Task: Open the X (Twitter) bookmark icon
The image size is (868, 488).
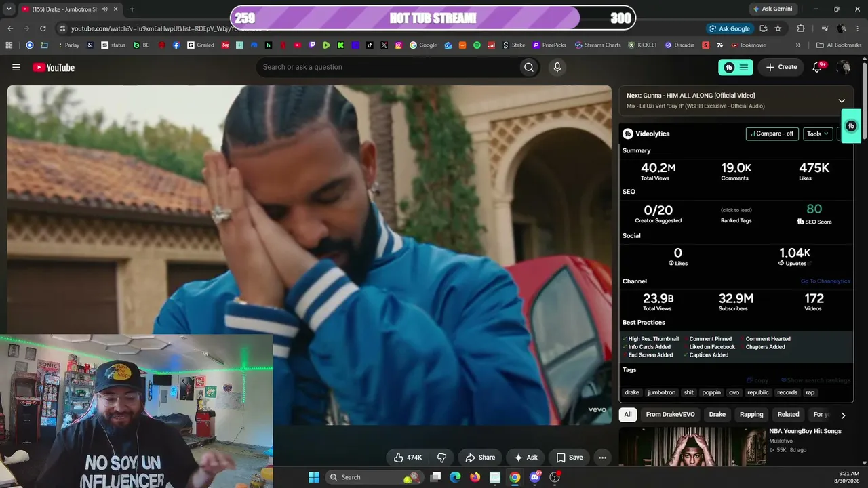Action: pos(384,45)
